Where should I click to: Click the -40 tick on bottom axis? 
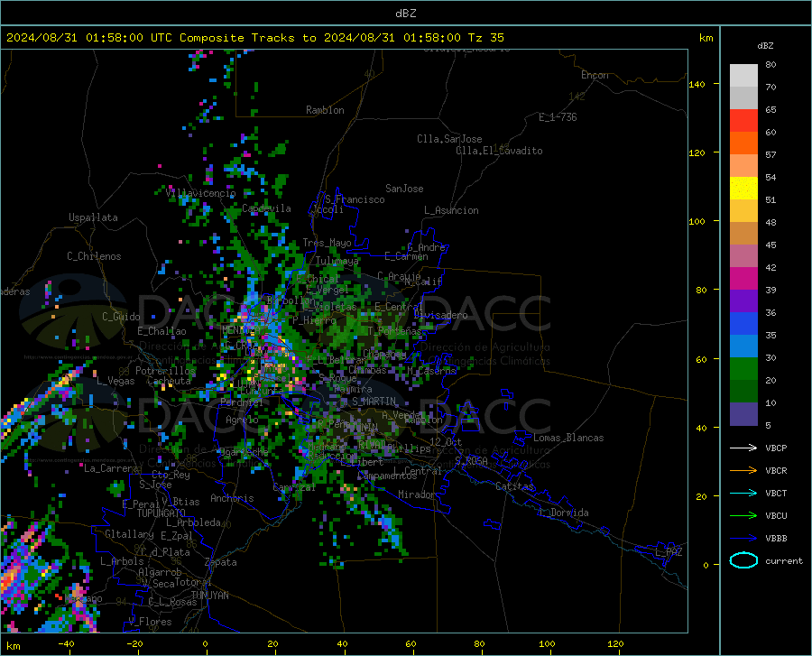pos(66,643)
